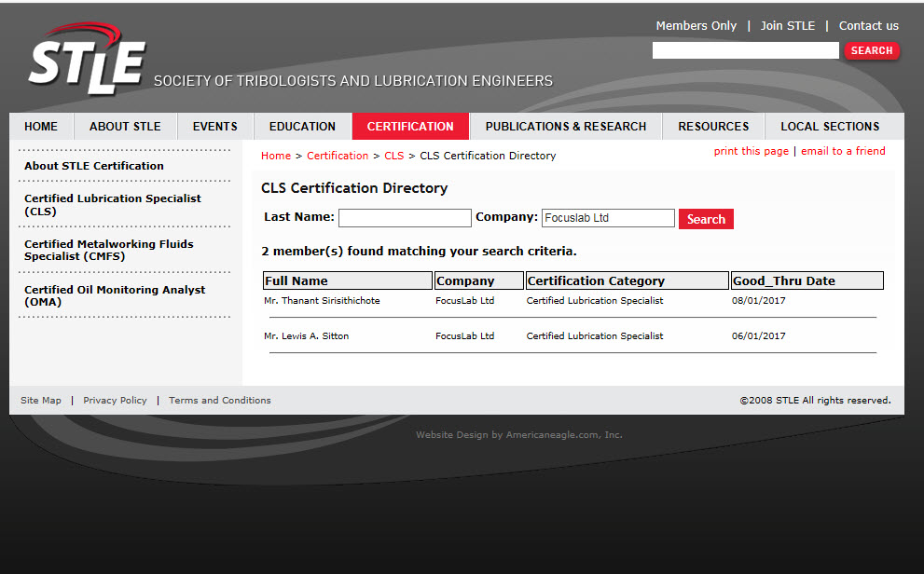Viewport: 924px width, 574px height.
Task: Go to the HOME menu item
Action: [41, 127]
